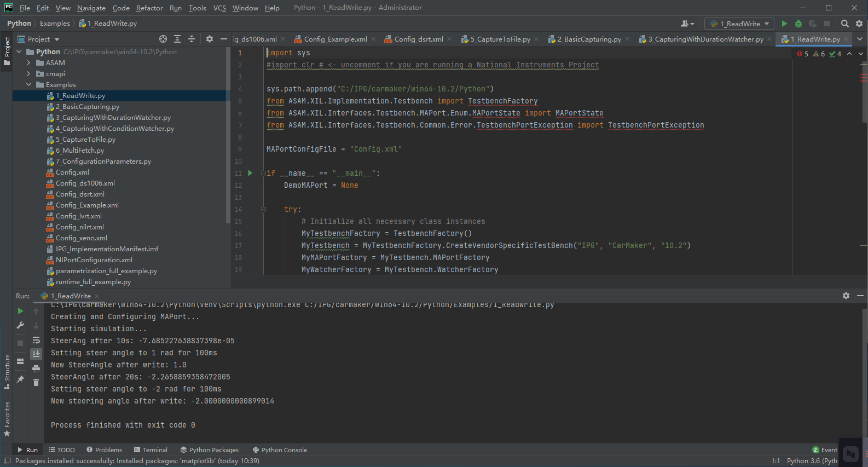868x467 pixels.
Task: Close the 1_ReadWrite.py editor tab
Action: (846, 39)
